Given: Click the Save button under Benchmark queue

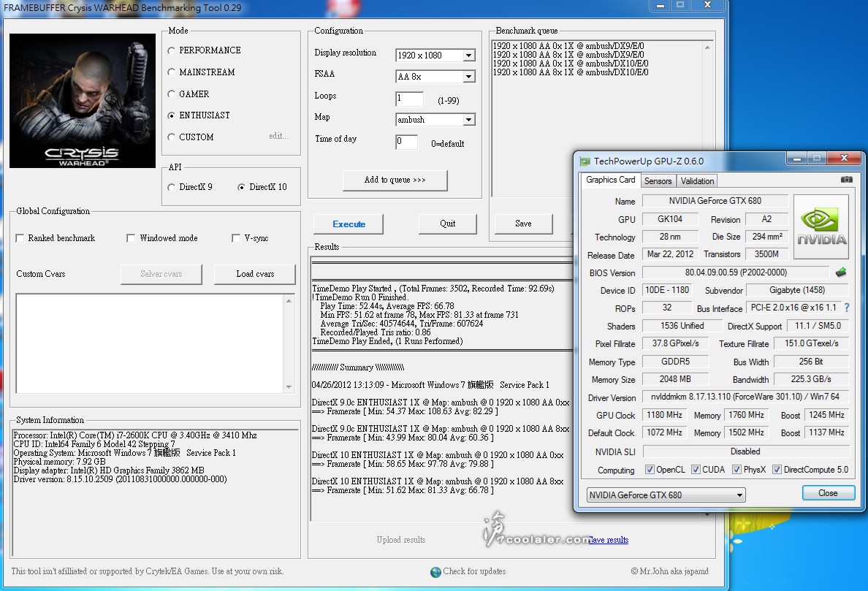Looking at the screenshot, I should pos(523,224).
